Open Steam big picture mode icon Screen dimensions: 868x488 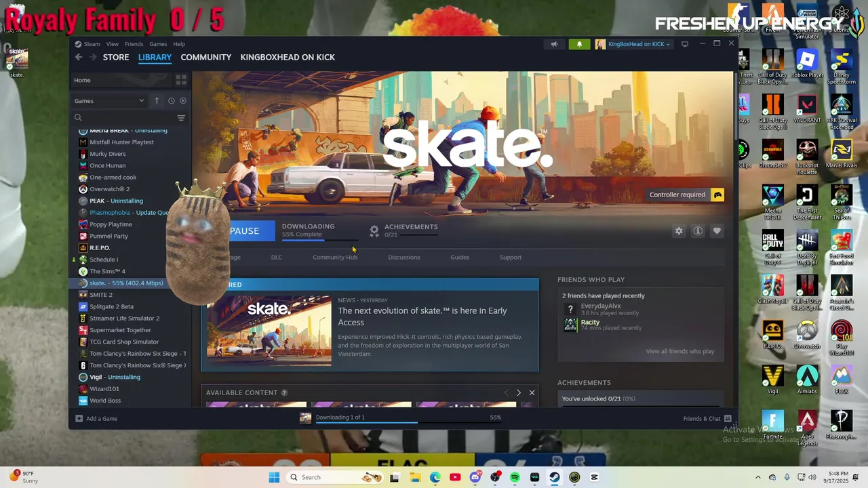(x=684, y=44)
